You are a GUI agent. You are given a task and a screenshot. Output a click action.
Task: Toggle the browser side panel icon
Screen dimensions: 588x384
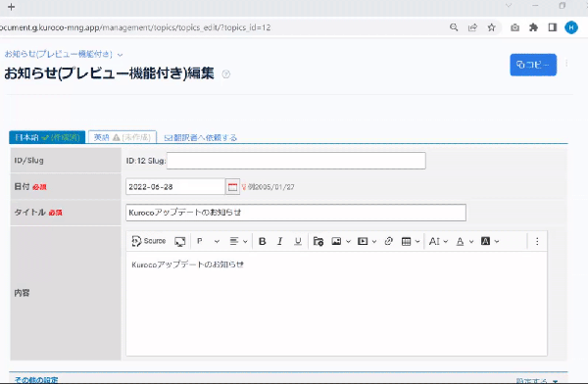point(553,27)
